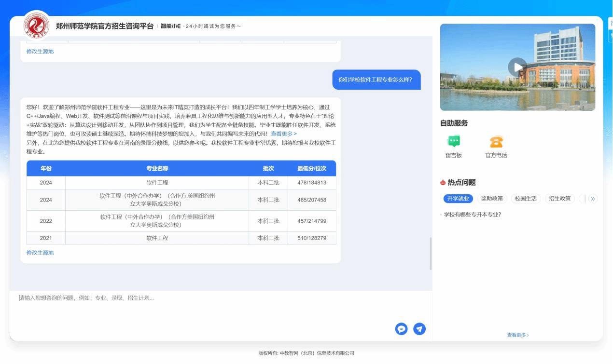The width and height of the screenshot is (613, 364).
Task: Click the 智能小E assistant label in header
Action: pos(170,26)
